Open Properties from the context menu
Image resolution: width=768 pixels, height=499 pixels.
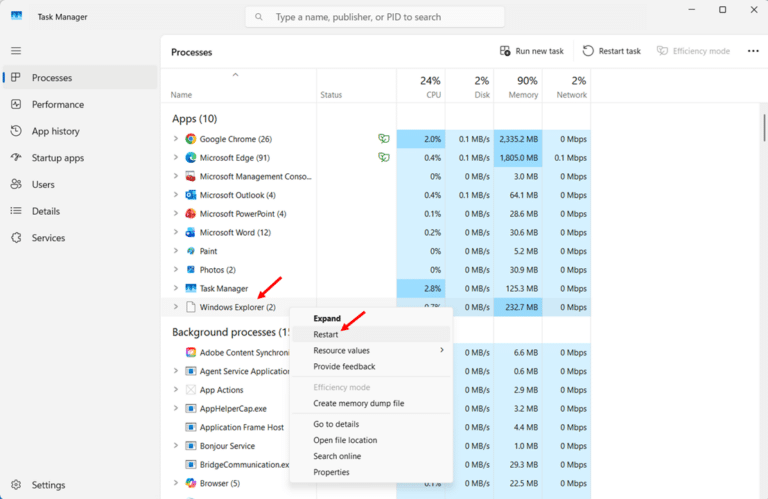click(x=371, y=472)
